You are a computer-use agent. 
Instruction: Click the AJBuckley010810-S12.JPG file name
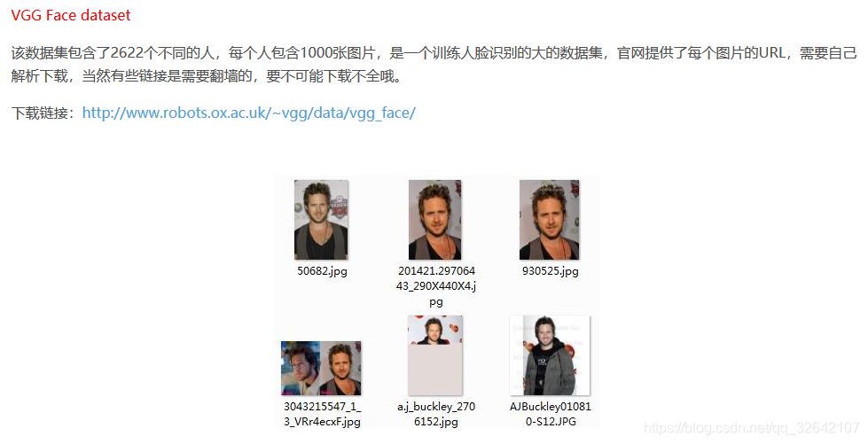[551, 414]
